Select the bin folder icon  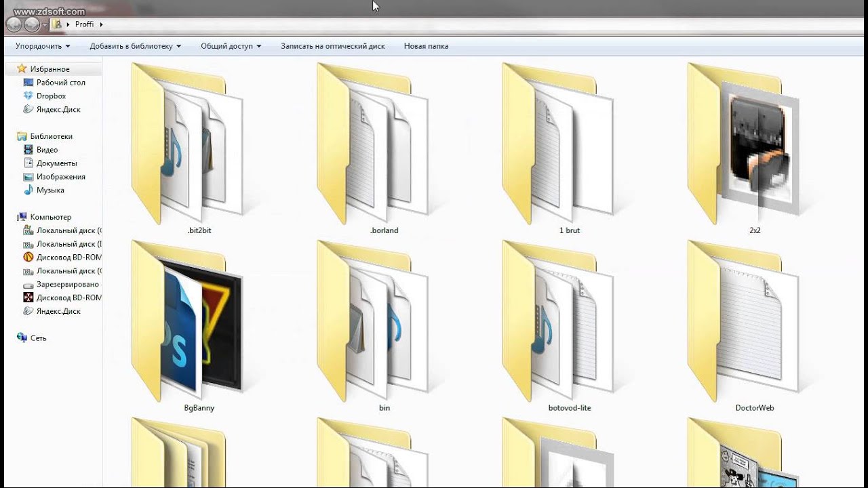(372, 321)
